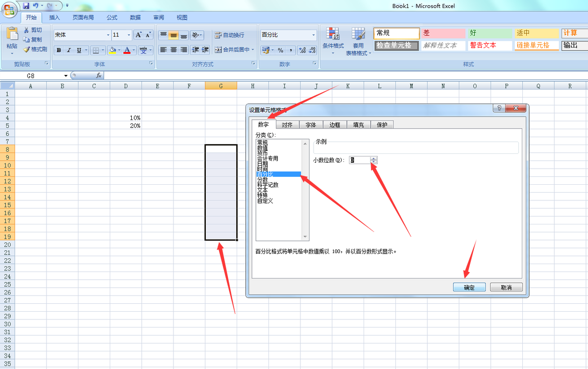
Task: Click the red Font Color icon
Action: click(127, 50)
